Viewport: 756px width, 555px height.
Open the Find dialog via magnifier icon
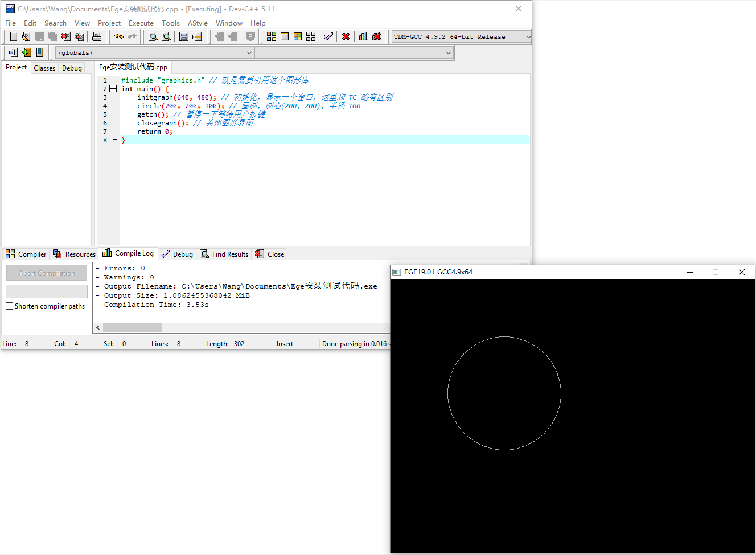(x=152, y=36)
